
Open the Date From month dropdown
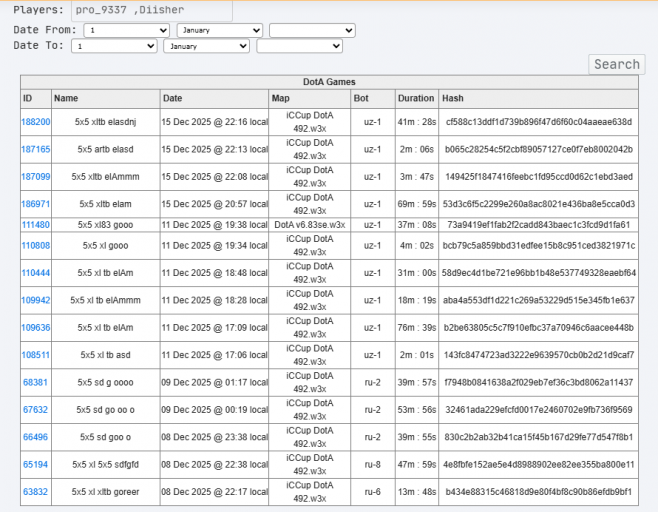pos(219,30)
